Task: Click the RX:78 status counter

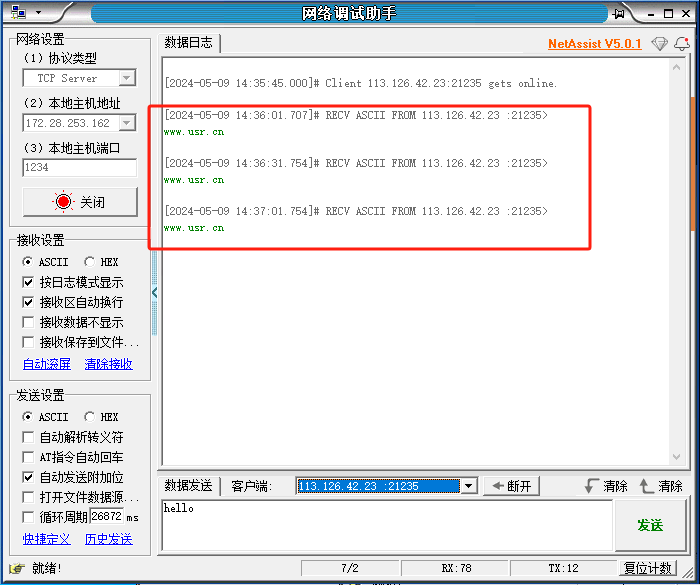Action: pos(455,568)
